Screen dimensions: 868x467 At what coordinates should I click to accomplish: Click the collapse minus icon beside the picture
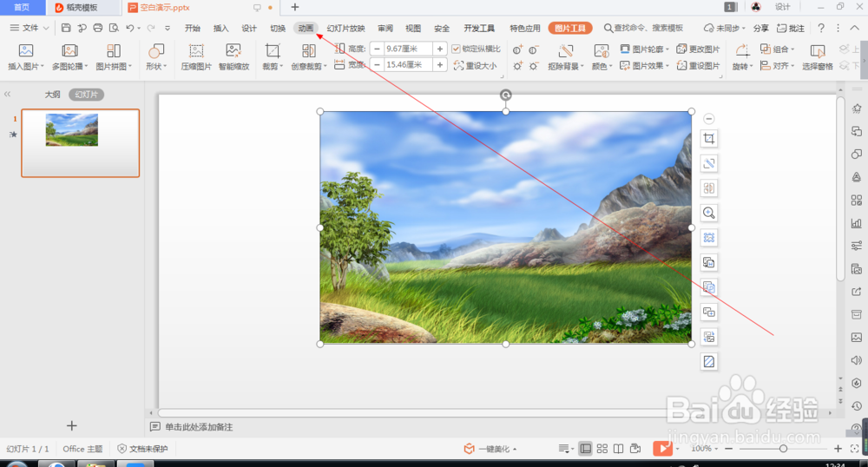[x=708, y=118]
